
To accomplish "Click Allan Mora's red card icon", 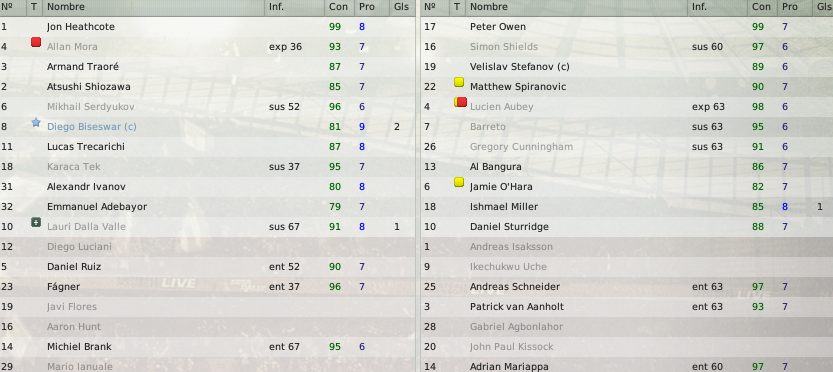I will tap(36, 42).
